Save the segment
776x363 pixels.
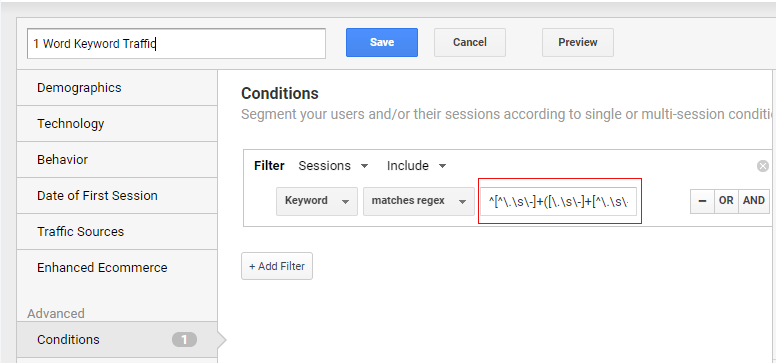pos(382,43)
